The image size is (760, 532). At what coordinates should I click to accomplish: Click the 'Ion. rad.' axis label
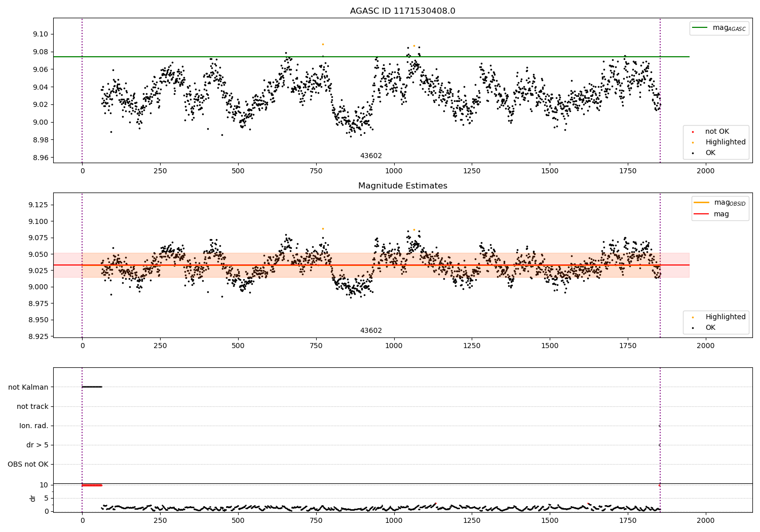[x=34, y=426]
